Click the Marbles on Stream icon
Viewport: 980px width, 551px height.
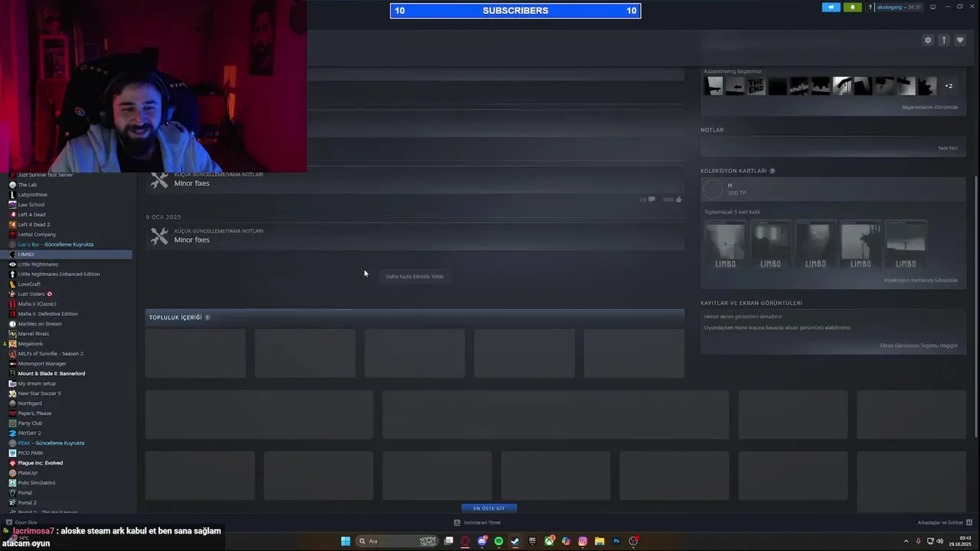tap(12, 324)
